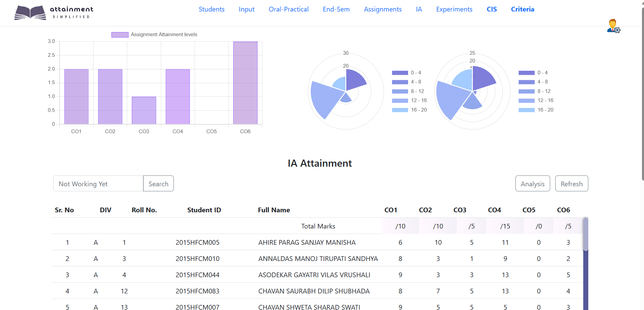
Task: Toggle 12 - 16 legend in second polar chart
Action: pos(527,100)
